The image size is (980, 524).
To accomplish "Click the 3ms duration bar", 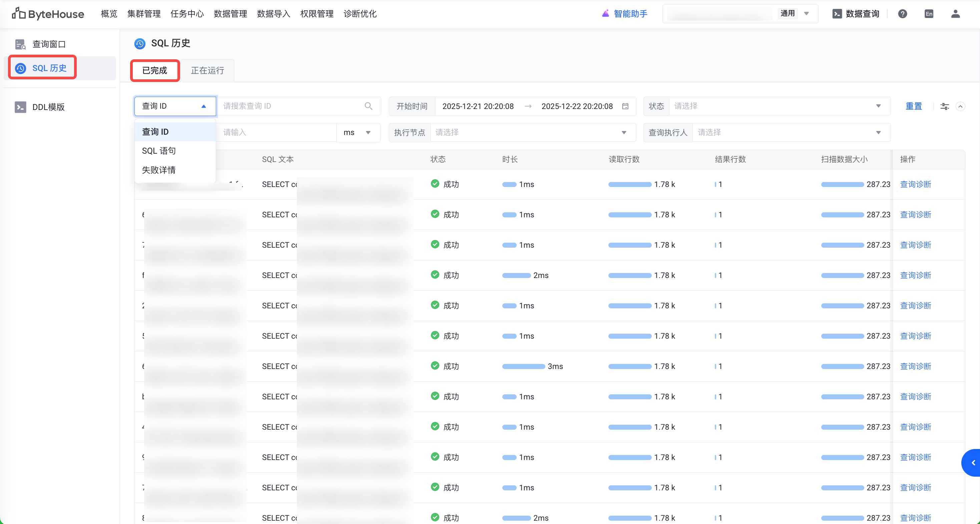I will (523, 367).
